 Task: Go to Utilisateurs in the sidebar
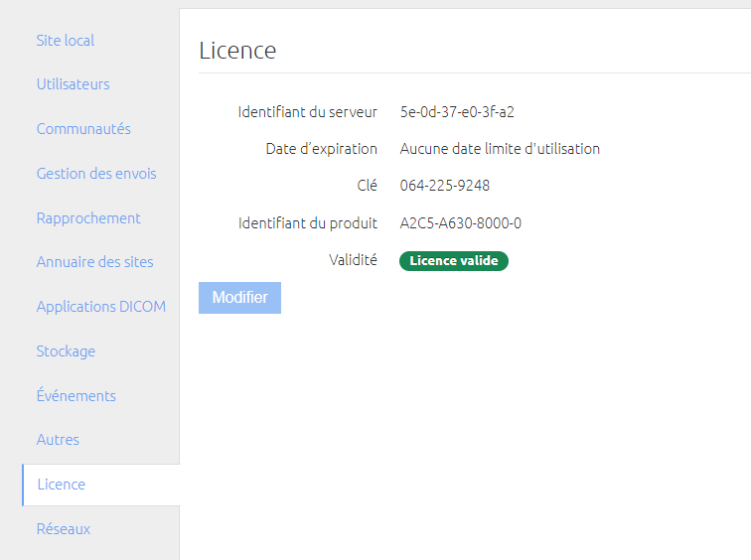(x=73, y=84)
